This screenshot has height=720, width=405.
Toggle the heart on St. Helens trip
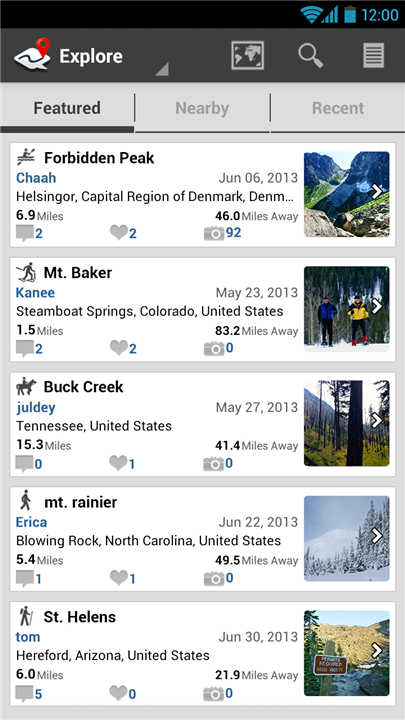[118, 693]
